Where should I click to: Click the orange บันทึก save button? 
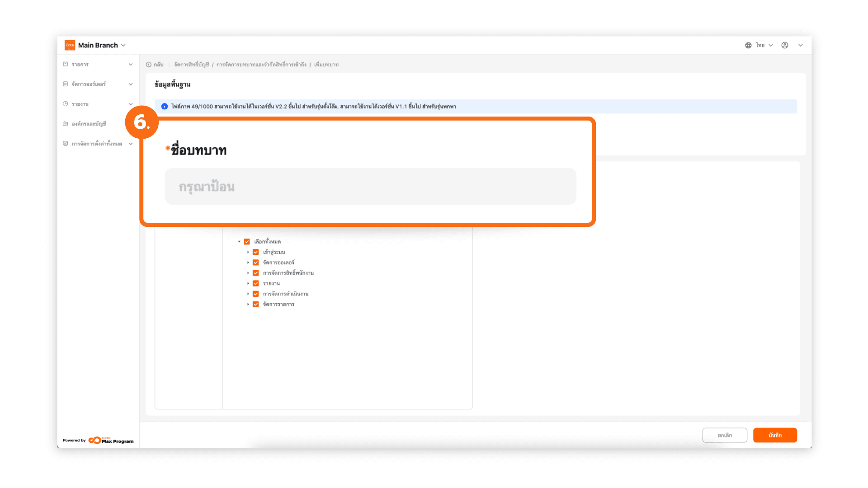pos(775,435)
